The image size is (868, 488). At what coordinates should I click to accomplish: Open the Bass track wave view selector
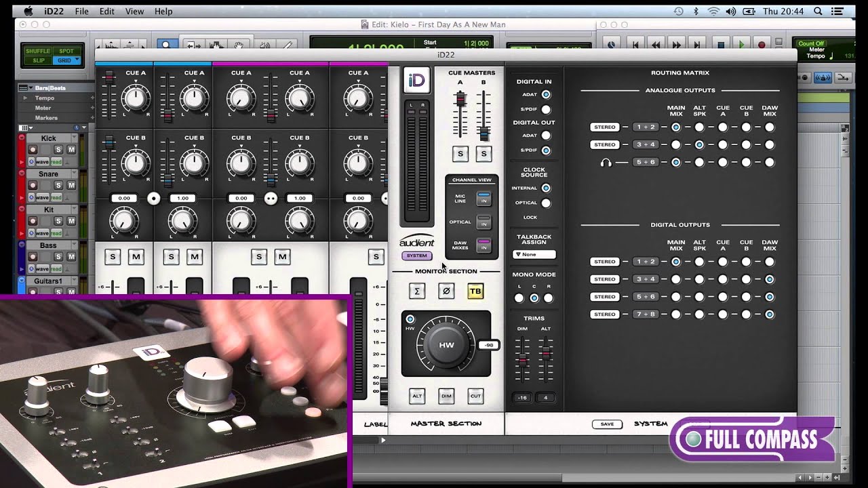pyautogui.click(x=42, y=268)
